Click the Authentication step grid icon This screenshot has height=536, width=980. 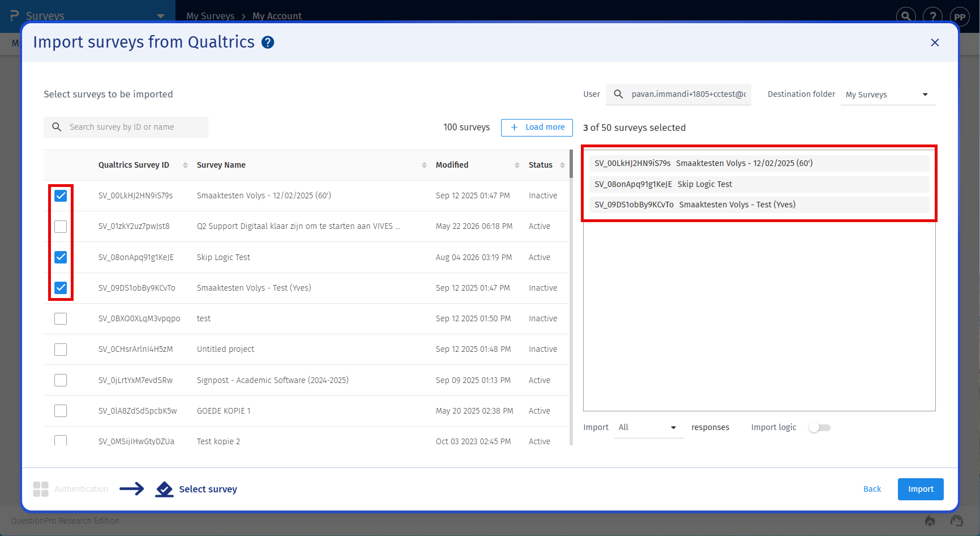tap(41, 489)
